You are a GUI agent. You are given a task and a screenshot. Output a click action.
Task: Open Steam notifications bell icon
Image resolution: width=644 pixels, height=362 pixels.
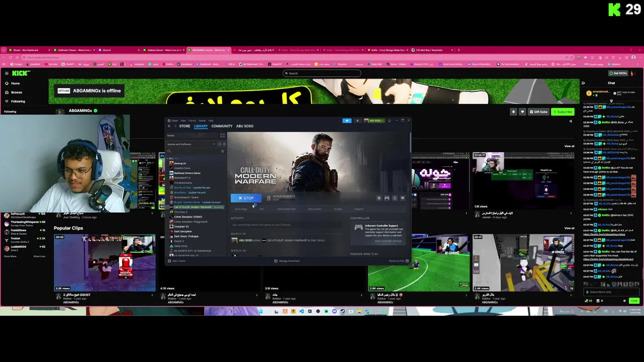[x=358, y=121]
